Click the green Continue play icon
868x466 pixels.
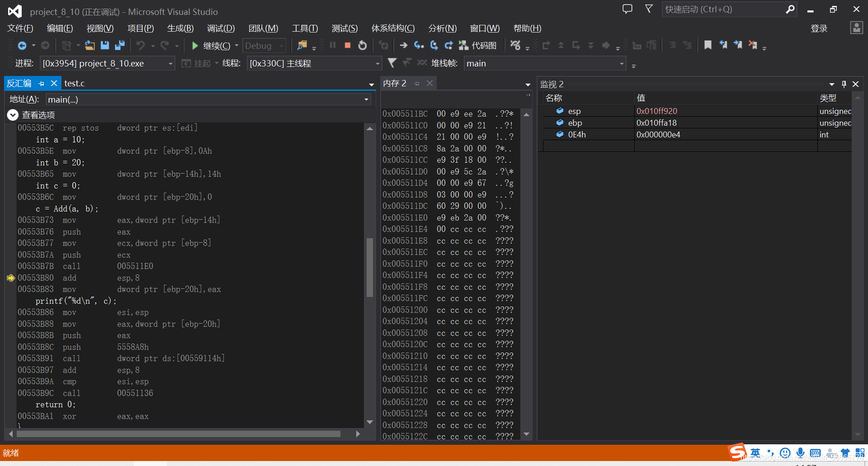(195, 46)
